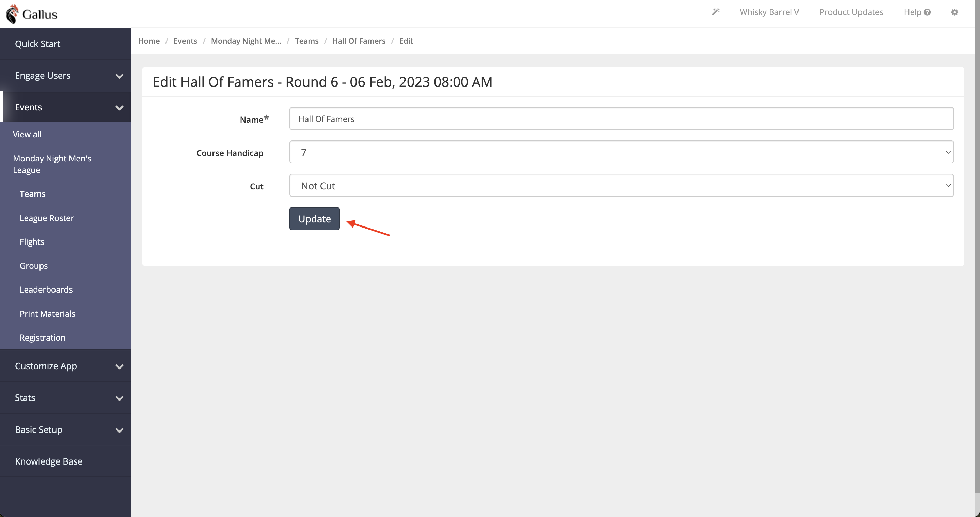Open Groups in sidebar

(x=34, y=266)
